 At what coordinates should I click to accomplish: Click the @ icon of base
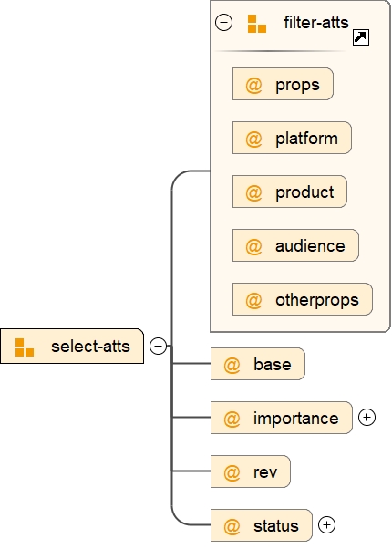tap(232, 365)
